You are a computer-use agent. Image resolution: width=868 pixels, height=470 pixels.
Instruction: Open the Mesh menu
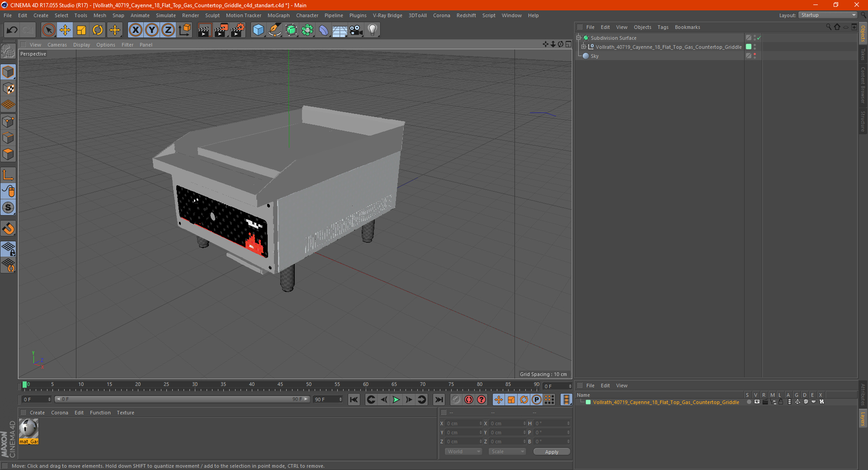pyautogui.click(x=99, y=15)
